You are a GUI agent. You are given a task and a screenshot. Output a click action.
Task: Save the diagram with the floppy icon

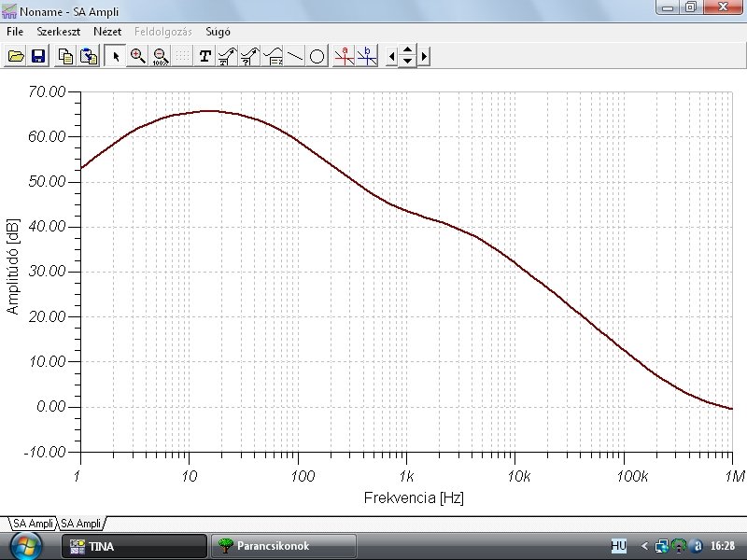pyautogui.click(x=38, y=56)
